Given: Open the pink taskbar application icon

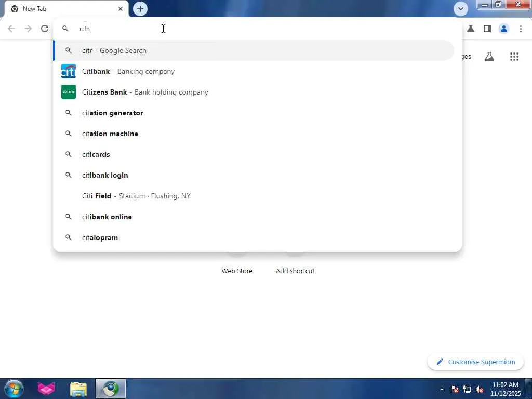Looking at the screenshot, I should click(46, 389).
